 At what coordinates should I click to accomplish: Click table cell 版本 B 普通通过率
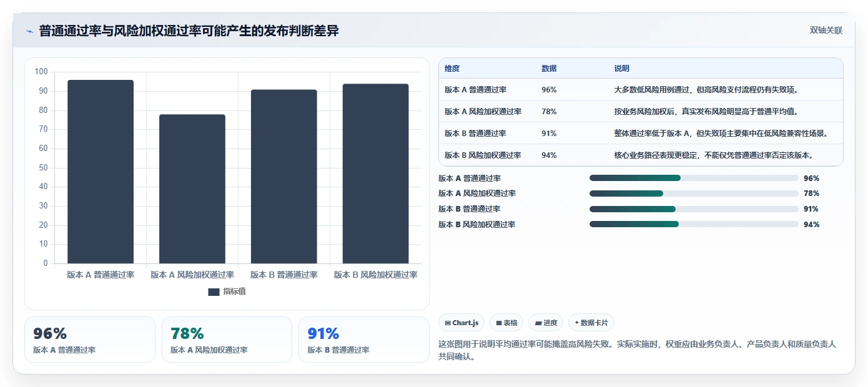(x=475, y=134)
